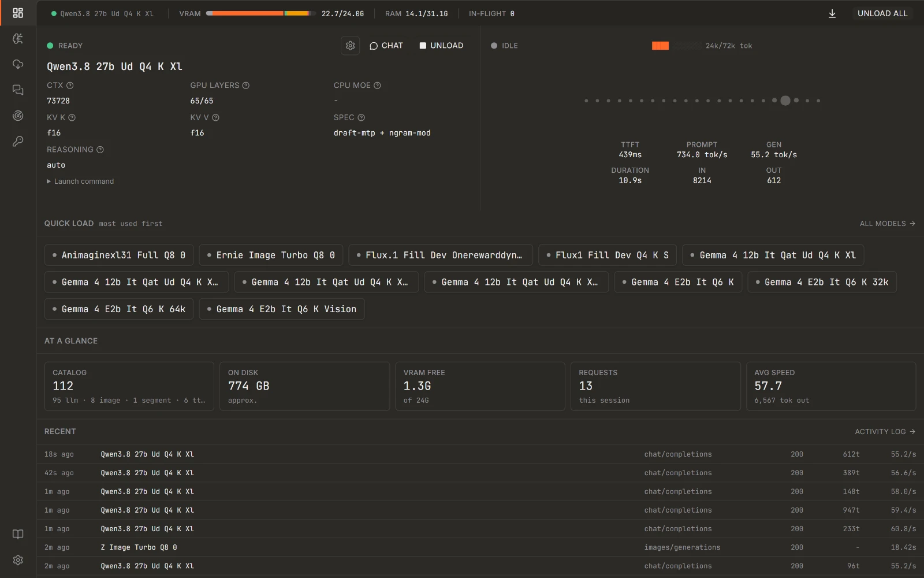Click the IN-FLIGHT 0 indicator
The image size is (924, 578).
tap(491, 13)
